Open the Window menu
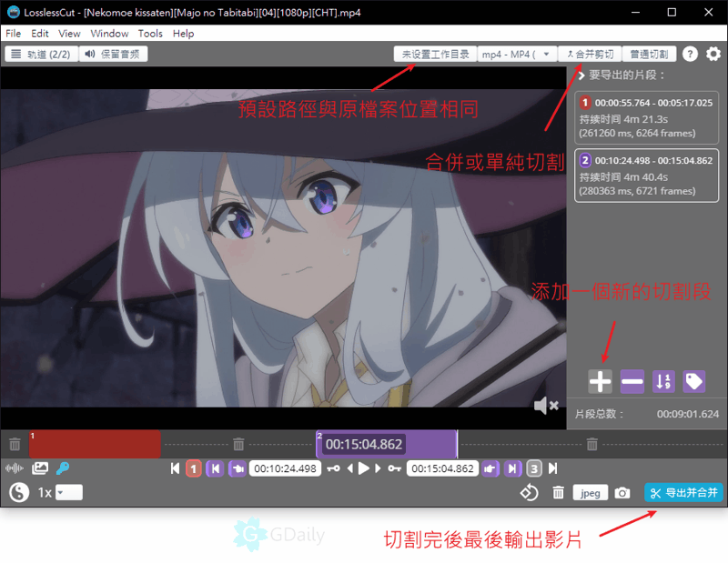728x563 pixels. tap(109, 34)
